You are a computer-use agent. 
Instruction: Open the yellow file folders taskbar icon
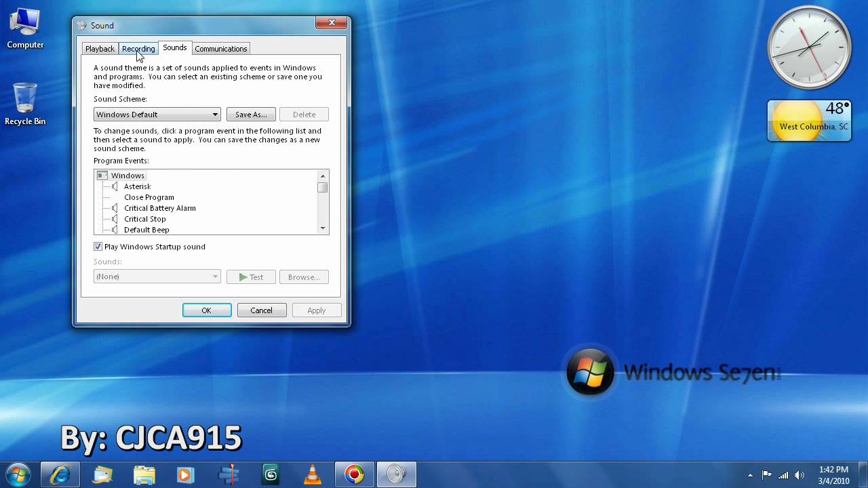pyautogui.click(x=144, y=474)
